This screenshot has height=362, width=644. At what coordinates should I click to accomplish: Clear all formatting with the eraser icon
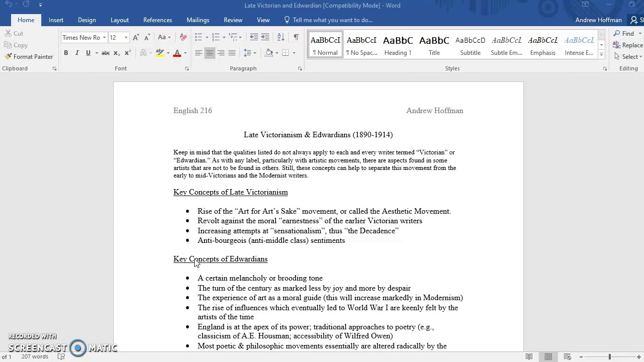pos(183,38)
